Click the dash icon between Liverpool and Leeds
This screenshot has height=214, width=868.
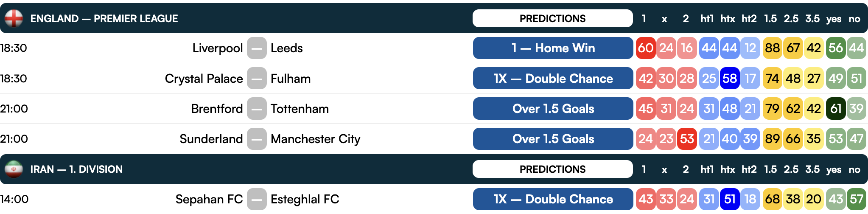point(257,48)
